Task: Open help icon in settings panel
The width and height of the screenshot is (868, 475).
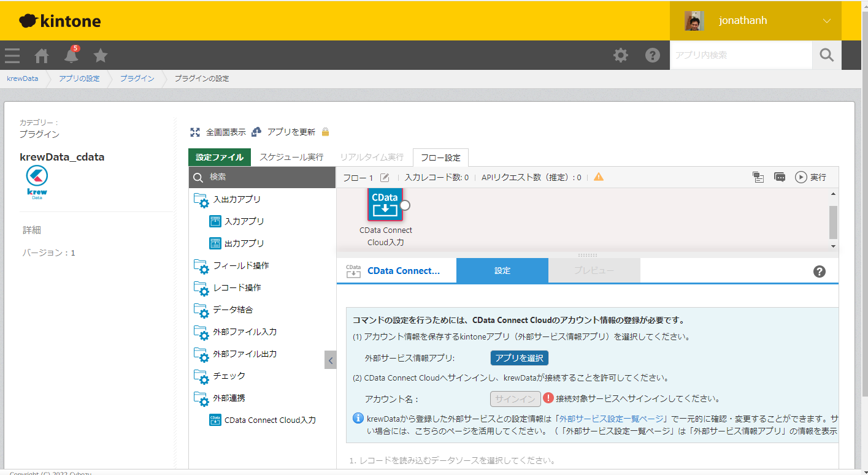Action: pos(820,272)
